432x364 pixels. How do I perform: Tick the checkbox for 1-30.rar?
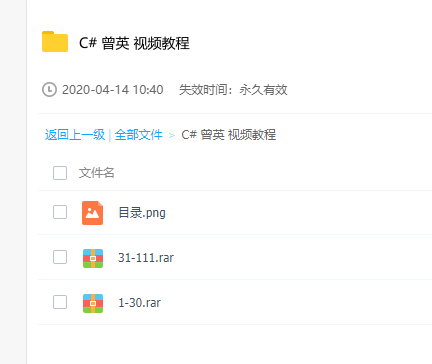coord(60,302)
